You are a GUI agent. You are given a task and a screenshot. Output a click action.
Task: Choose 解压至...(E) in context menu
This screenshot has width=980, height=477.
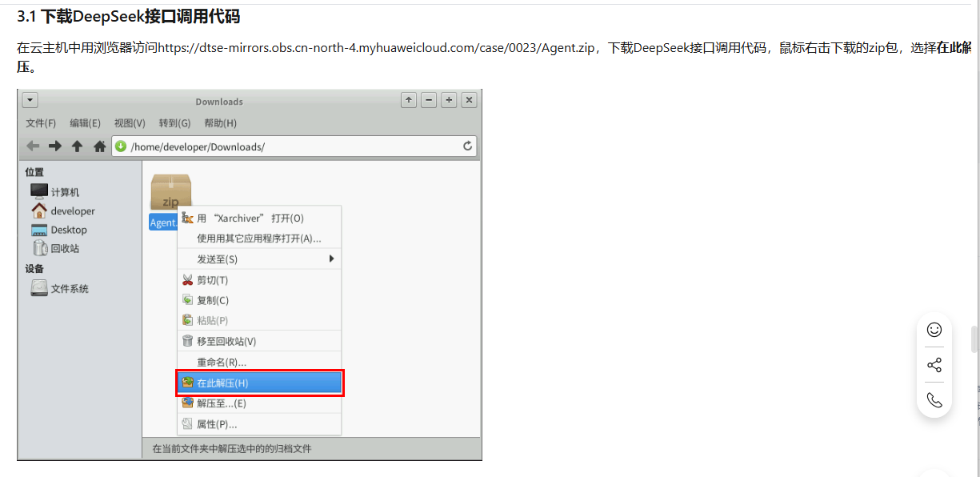coord(259,403)
